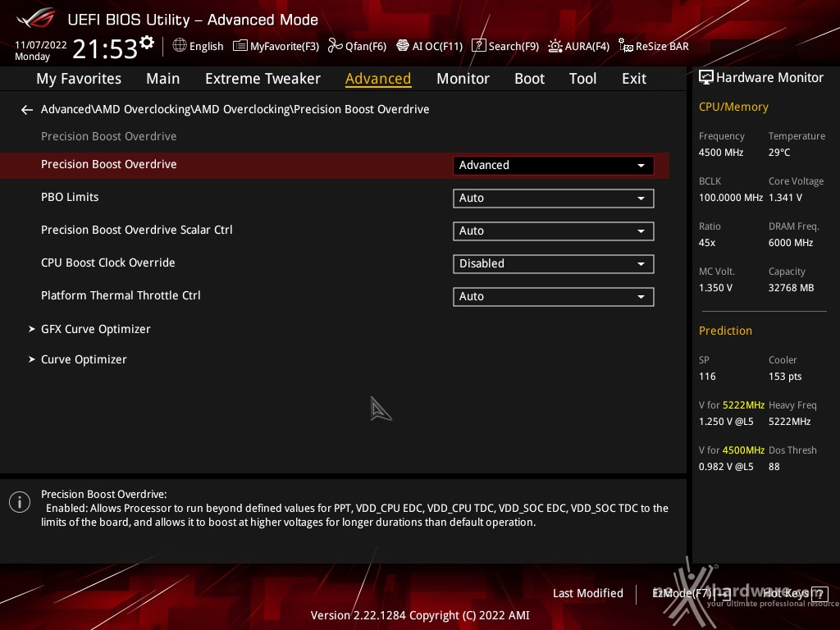This screenshot has height=630, width=840.
Task: Select the Precision Boost Overdrive setting row label
Action: tap(109, 164)
